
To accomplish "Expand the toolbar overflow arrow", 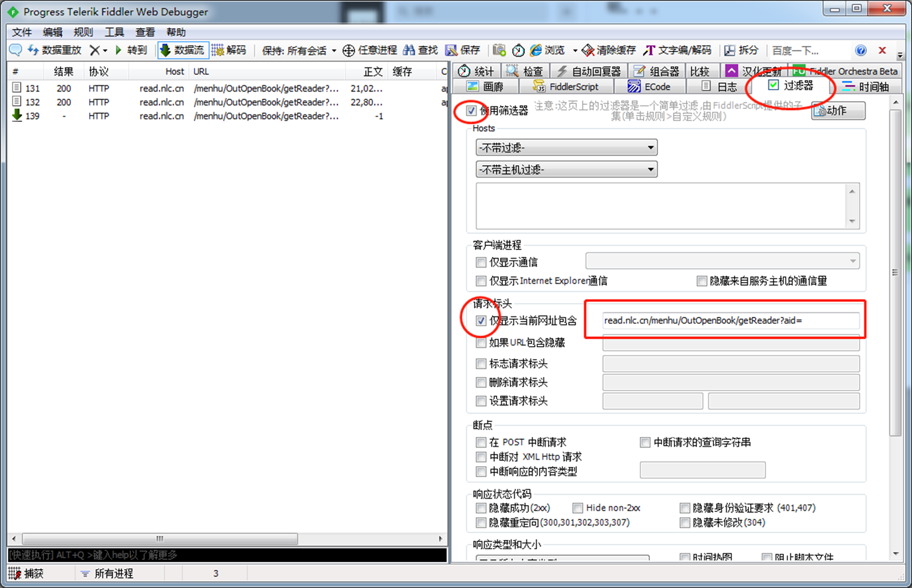I will coord(900,55).
